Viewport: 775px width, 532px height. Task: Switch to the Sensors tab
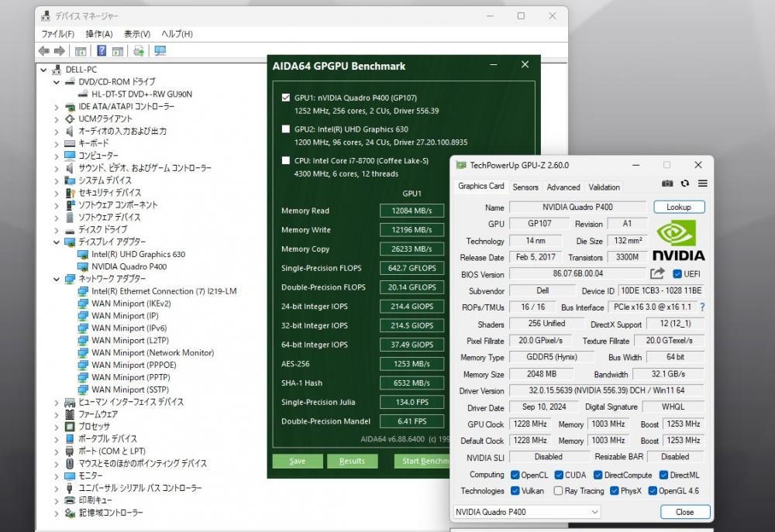coord(525,187)
